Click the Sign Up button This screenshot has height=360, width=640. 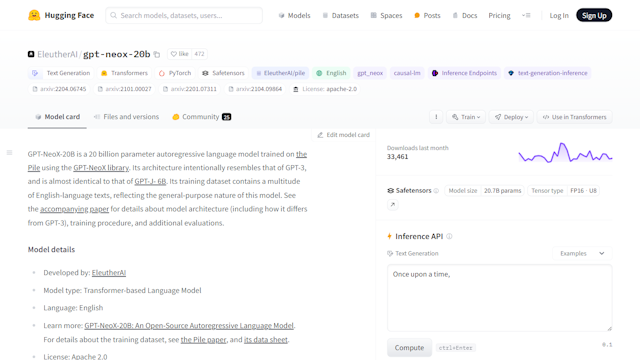(x=594, y=16)
